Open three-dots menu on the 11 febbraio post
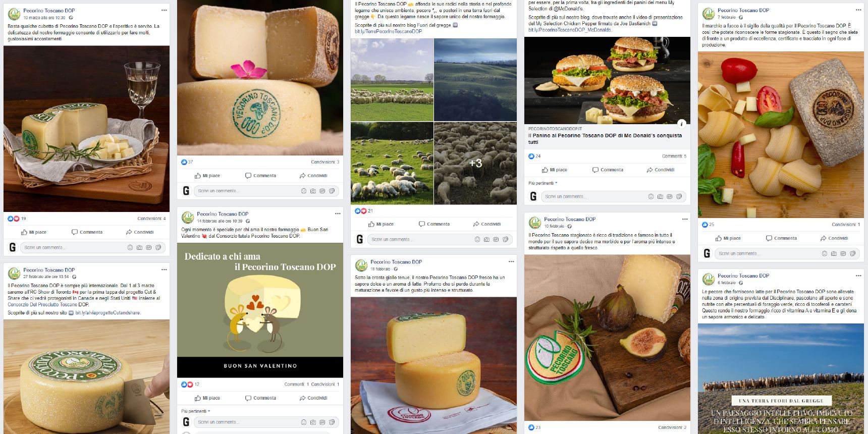The image size is (868, 434). pyautogui.click(x=511, y=261)
